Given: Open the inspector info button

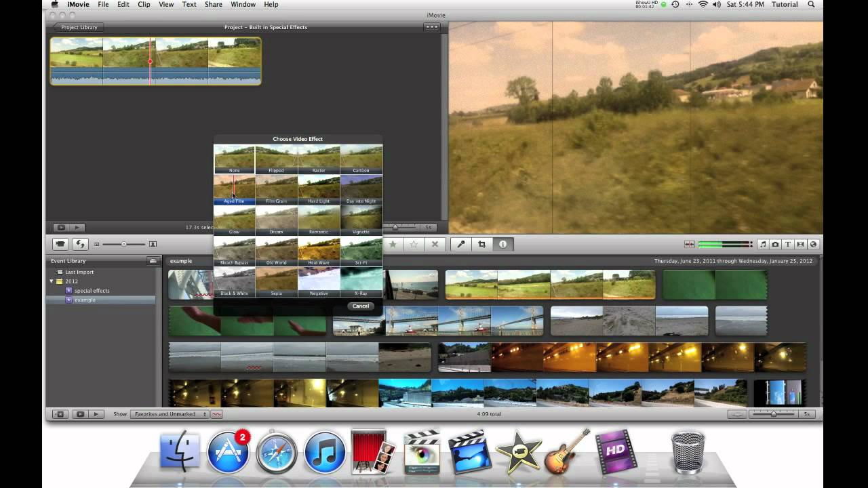Looking at the screenshot, I should click(502, 244).
